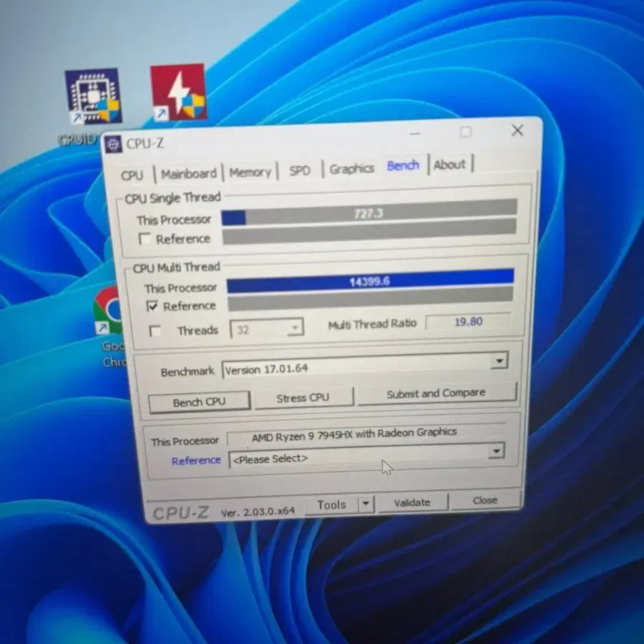Go to the Graphics tab
Image resolution: width=644 pixels, height=644 pixels.
point(351,168)
